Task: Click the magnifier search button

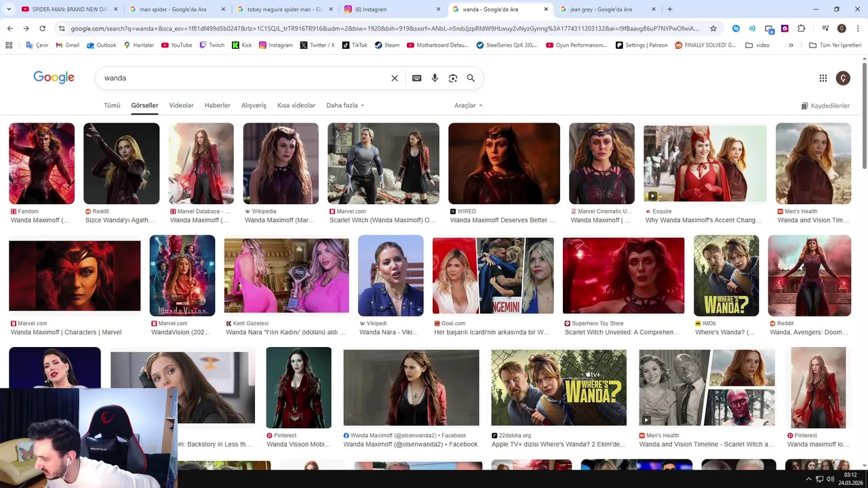Action: (471, 78)
